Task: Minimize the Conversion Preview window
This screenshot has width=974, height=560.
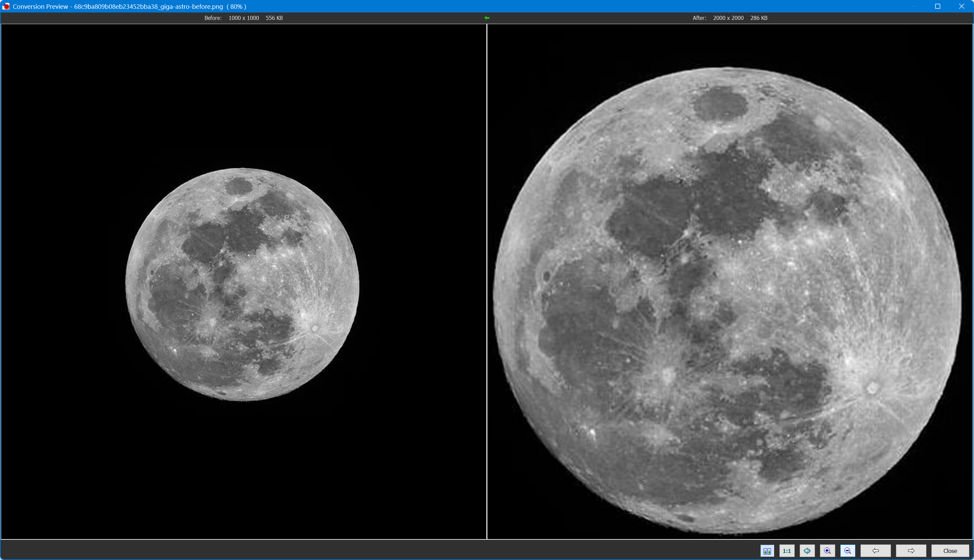Action: (x=914, y=6)
